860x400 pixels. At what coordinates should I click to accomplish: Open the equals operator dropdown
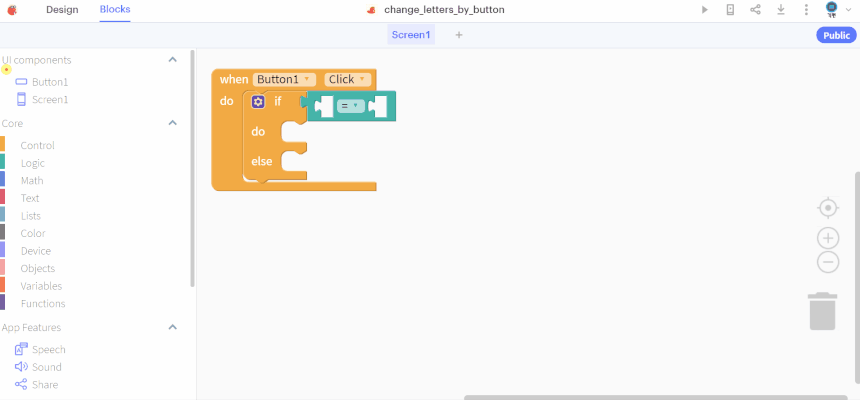point(350,106)
